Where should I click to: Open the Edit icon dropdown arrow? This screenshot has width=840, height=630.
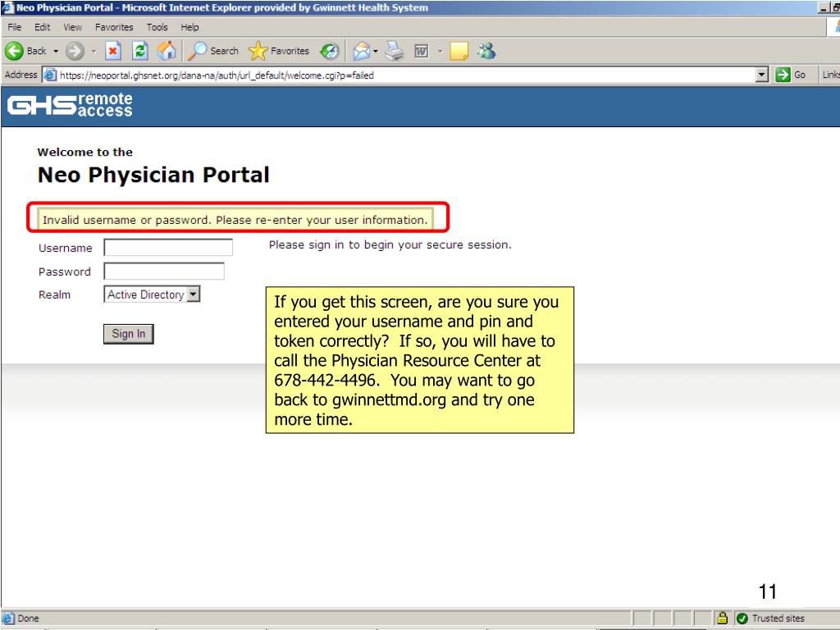(441, 52)
